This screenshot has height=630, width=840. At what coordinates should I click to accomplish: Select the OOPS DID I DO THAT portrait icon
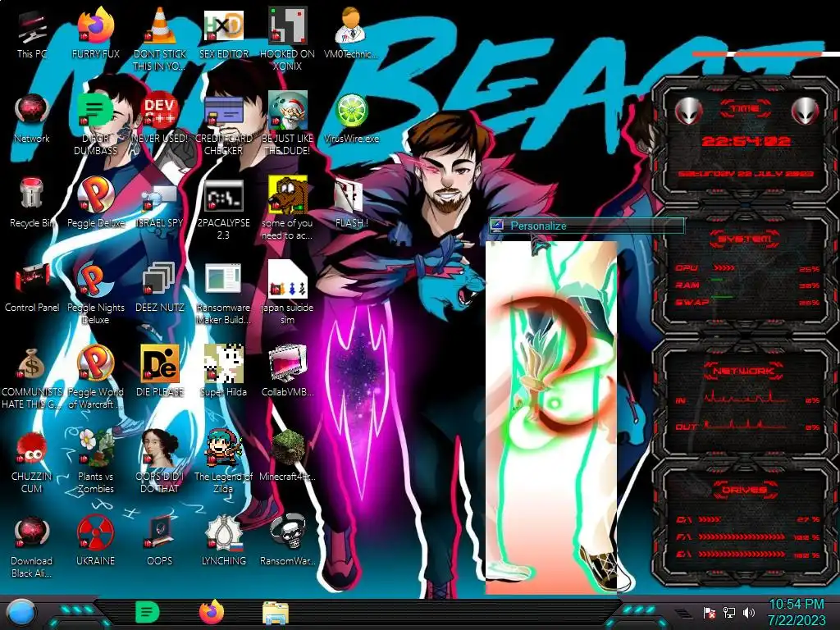tap(160, 461)
